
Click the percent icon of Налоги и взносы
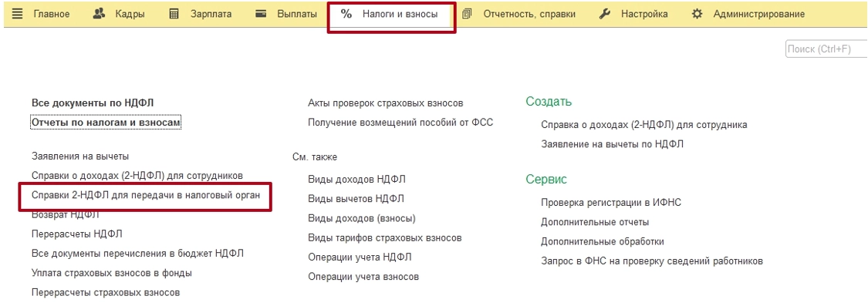point(346,14)
